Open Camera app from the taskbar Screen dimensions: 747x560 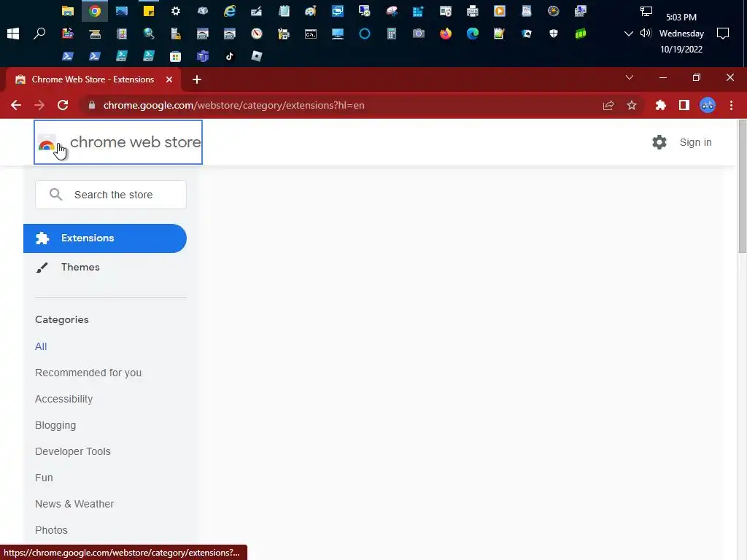418,34
